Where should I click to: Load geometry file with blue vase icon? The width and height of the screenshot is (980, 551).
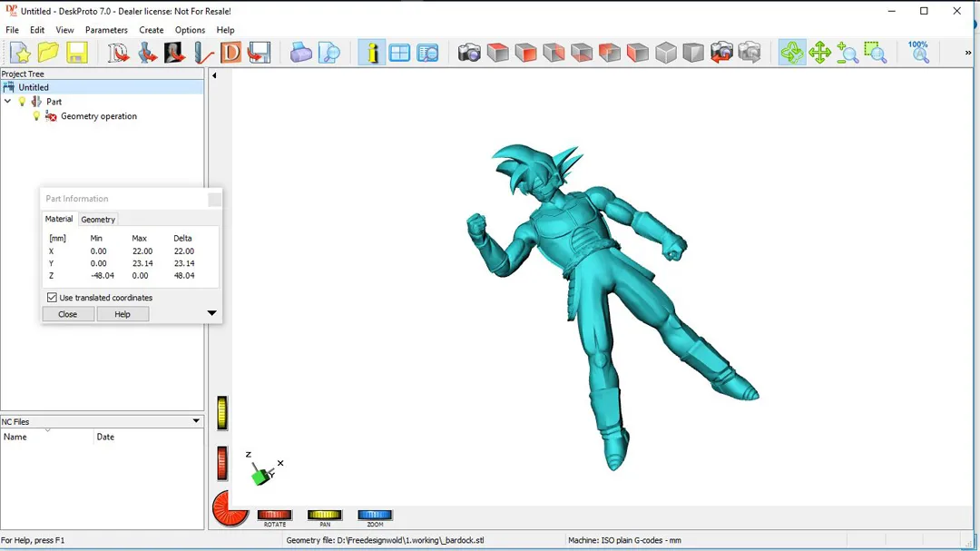tap(147, 53)
